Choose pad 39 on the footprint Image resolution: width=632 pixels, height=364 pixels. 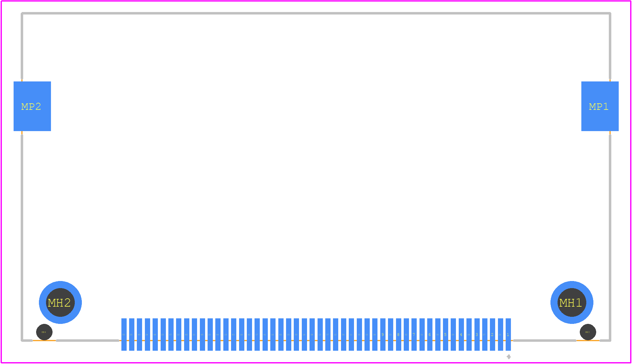[296, 334]
